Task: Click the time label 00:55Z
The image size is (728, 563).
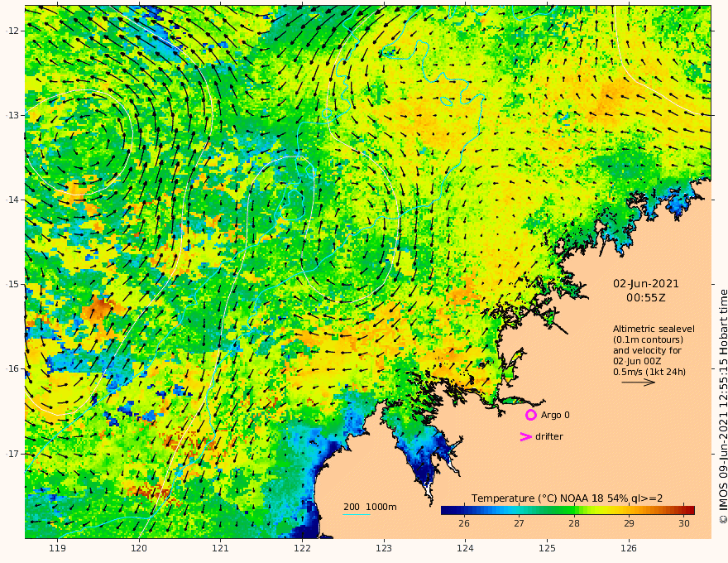Action: coord(646,298)
